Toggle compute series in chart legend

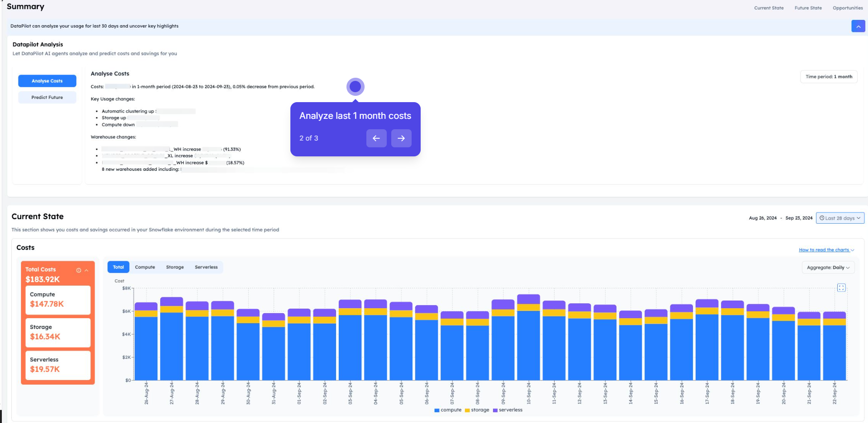point(448,410)
